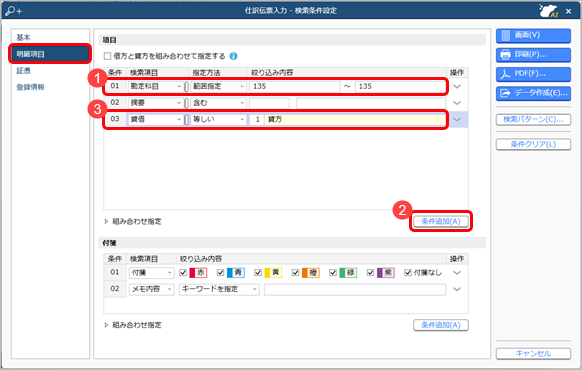Screen dimensions: 582x370
Task: Click the red 赤 color swatch
Action: (198, 273)
